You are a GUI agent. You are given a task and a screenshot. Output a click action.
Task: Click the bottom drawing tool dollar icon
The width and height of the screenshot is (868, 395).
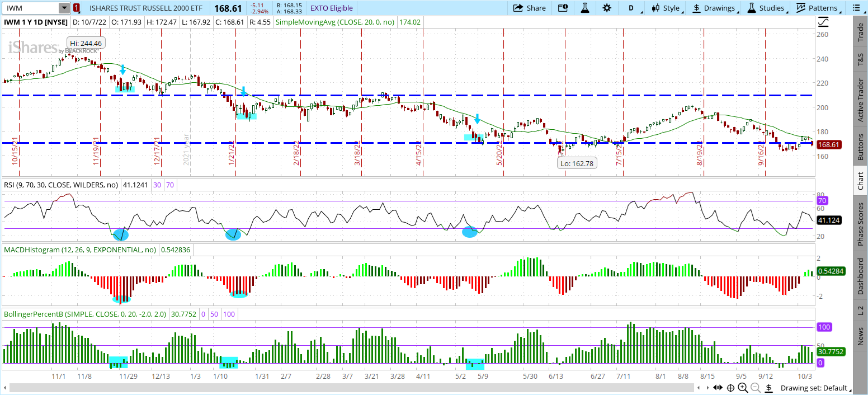tap(768, 388)
